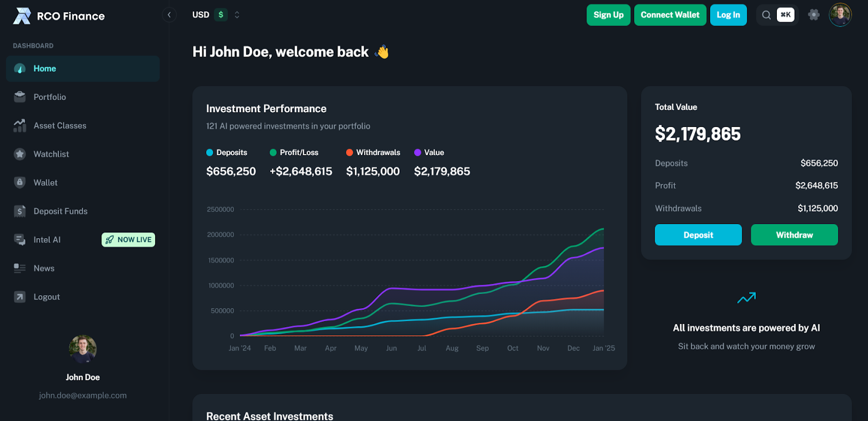Viewport: 868px width, 421px height.
Task: Click the search magnifier icon
Action: 766,15
